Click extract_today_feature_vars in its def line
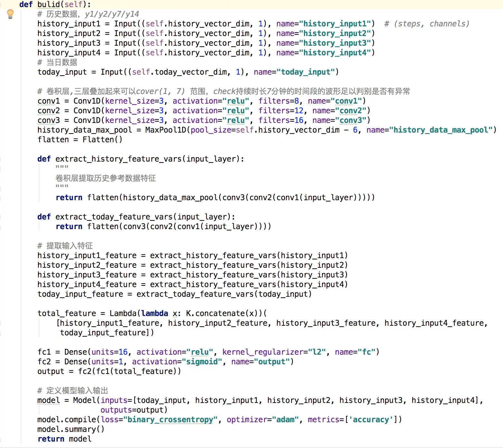 click(x=114, y=217)
